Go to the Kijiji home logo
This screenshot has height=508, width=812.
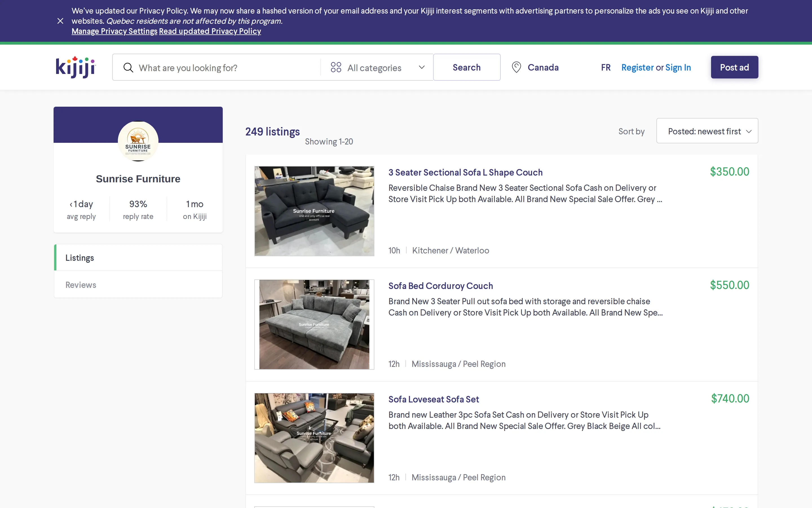76,67
